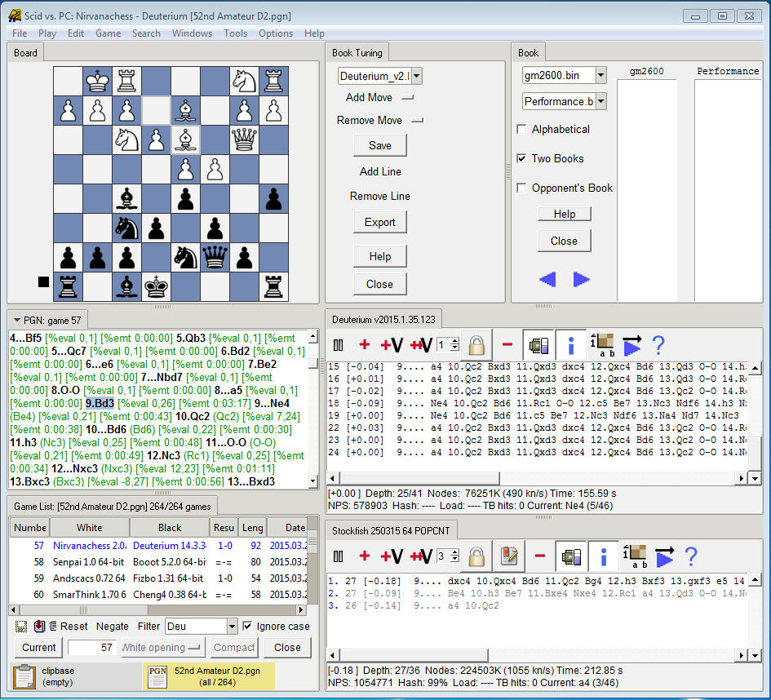
Task: Click the PGN text scrollbar
Action: pyautogui.click(x=313, y=409)
